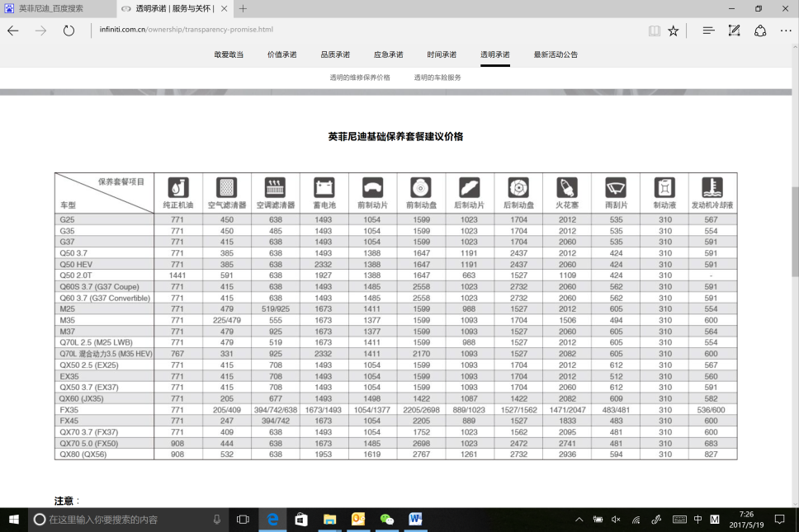Click the wiper blade icon (雨刮片)
Screen dimensions: 799x532
coord(616,187)
